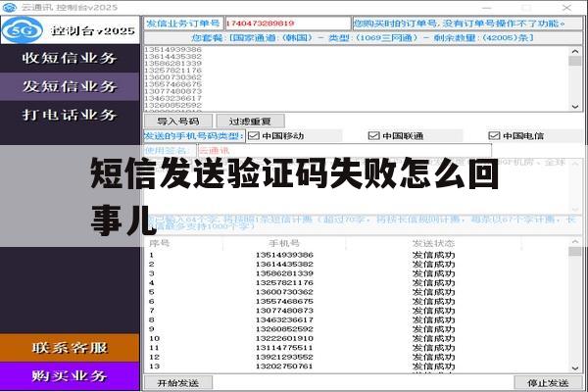
Task: Click the title bar app icon
Action: pos(10,7)
